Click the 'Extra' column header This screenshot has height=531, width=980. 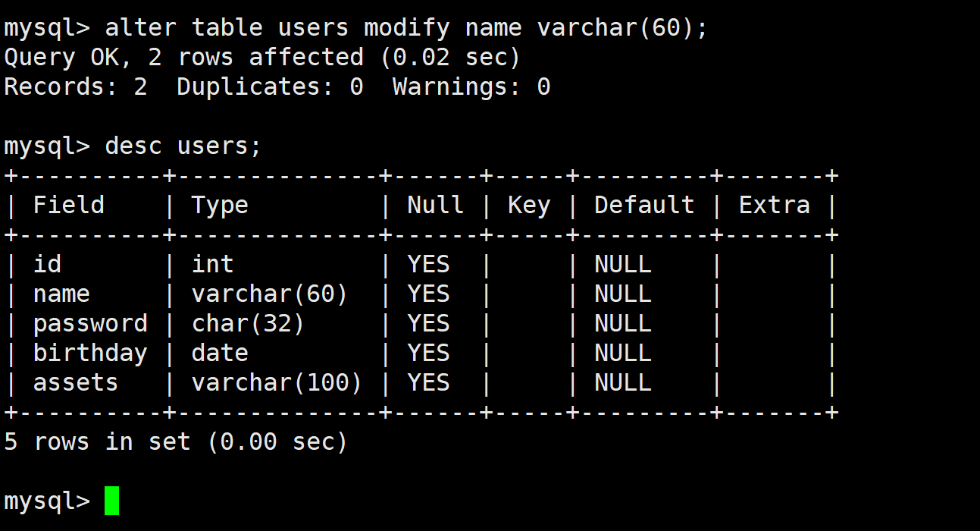point(775,205)
